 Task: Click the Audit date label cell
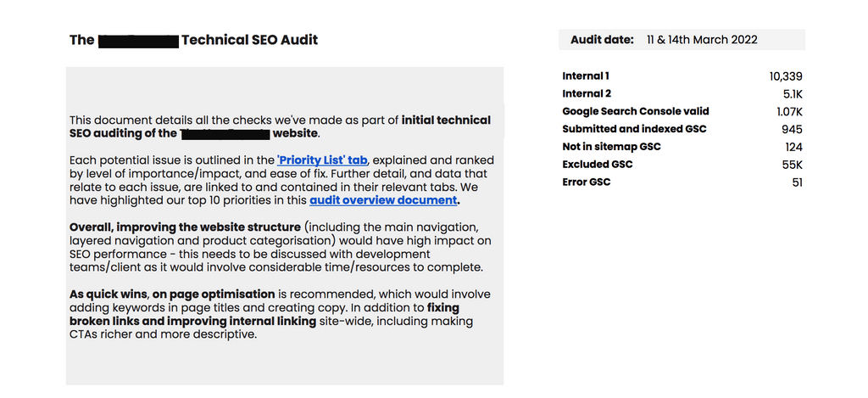[x=602, y=40]
